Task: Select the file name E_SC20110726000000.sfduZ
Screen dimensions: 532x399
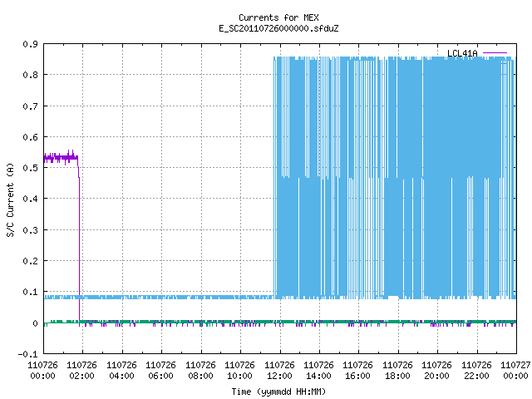Action: tap(278, 28)
